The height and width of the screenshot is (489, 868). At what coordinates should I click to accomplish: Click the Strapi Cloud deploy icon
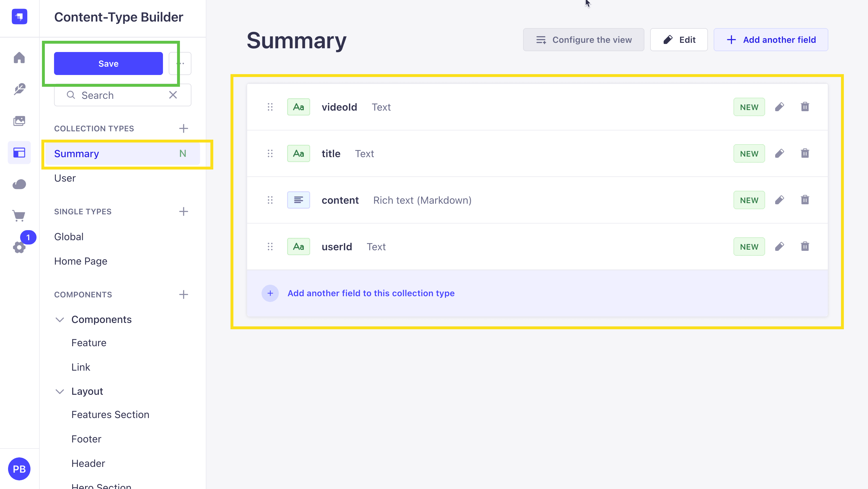pyautogui.click(x=19, y=184)
